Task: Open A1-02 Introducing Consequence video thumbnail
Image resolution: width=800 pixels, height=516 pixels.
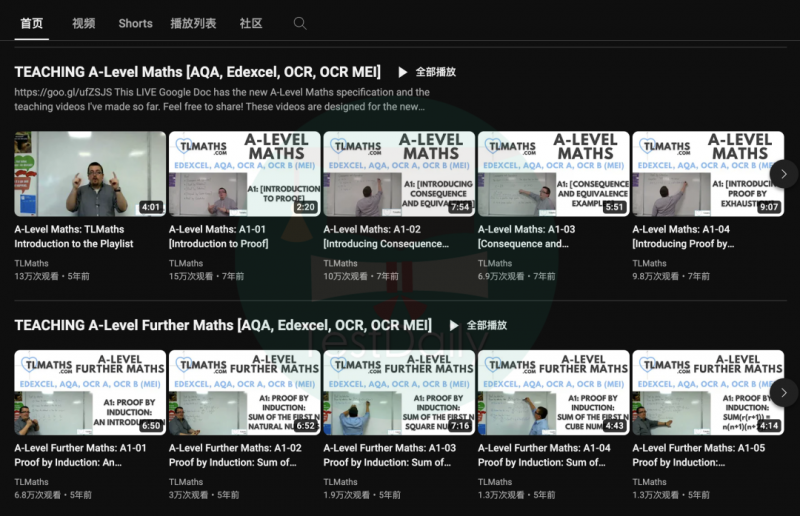Action: tap(399, 174)
